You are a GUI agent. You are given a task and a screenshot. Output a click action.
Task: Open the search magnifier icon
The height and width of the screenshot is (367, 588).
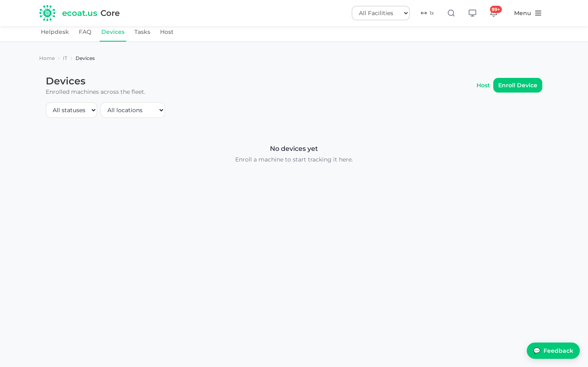[x=451, y=13]
